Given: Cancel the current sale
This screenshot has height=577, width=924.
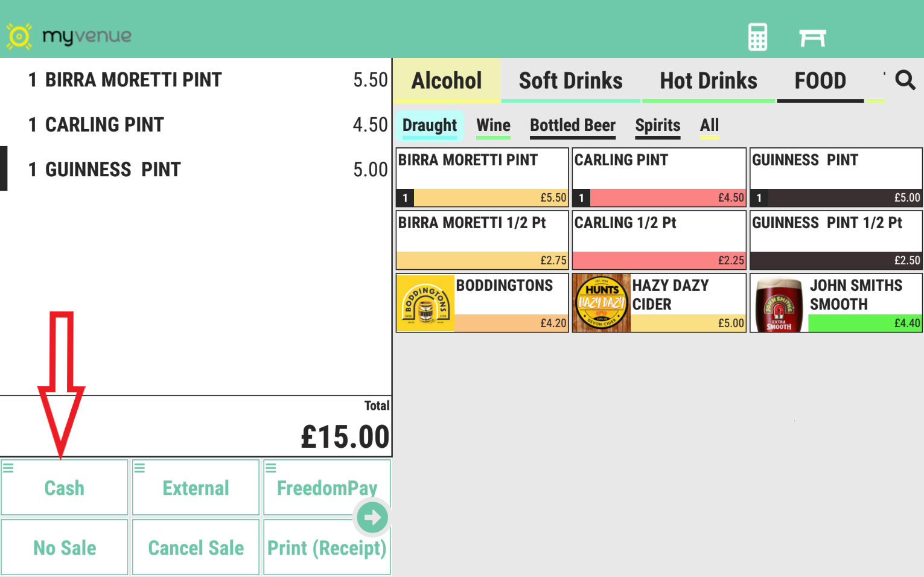Looking at the screenshot, I should [195, 547].
